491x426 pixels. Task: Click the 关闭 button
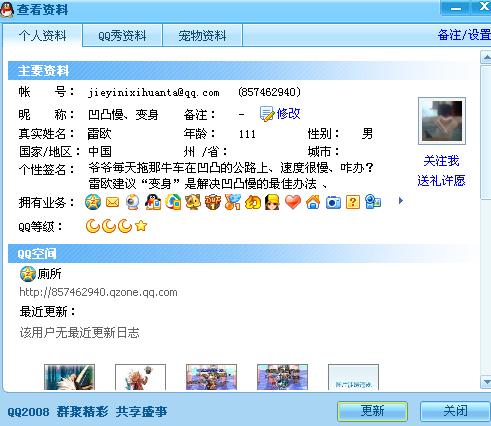tap(455, 411)
